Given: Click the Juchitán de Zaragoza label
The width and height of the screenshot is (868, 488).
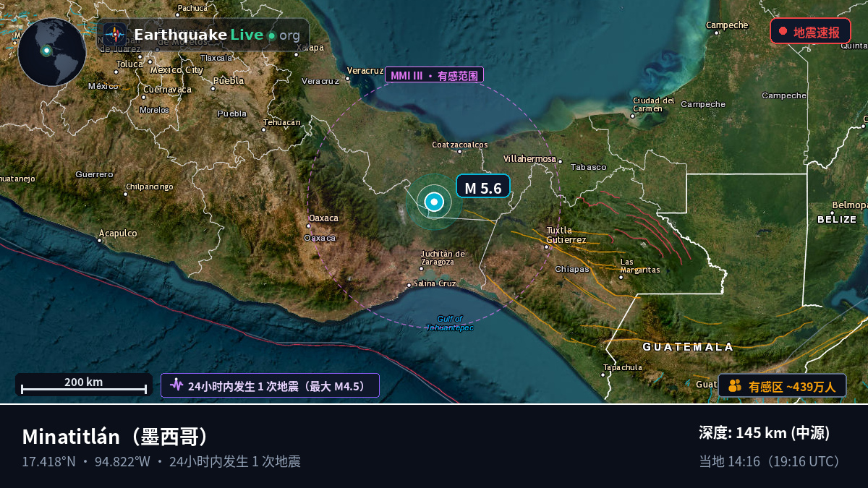Looking at the screenshot, I should [x=443, y=257].
